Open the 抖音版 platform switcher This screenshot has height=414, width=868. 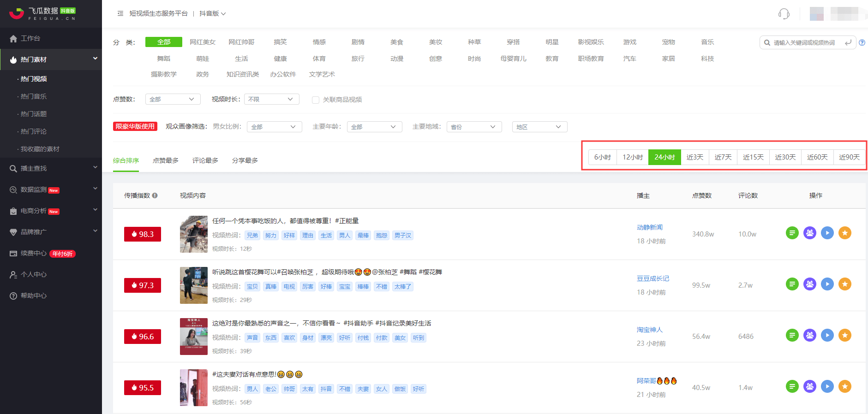pos(213,13)
